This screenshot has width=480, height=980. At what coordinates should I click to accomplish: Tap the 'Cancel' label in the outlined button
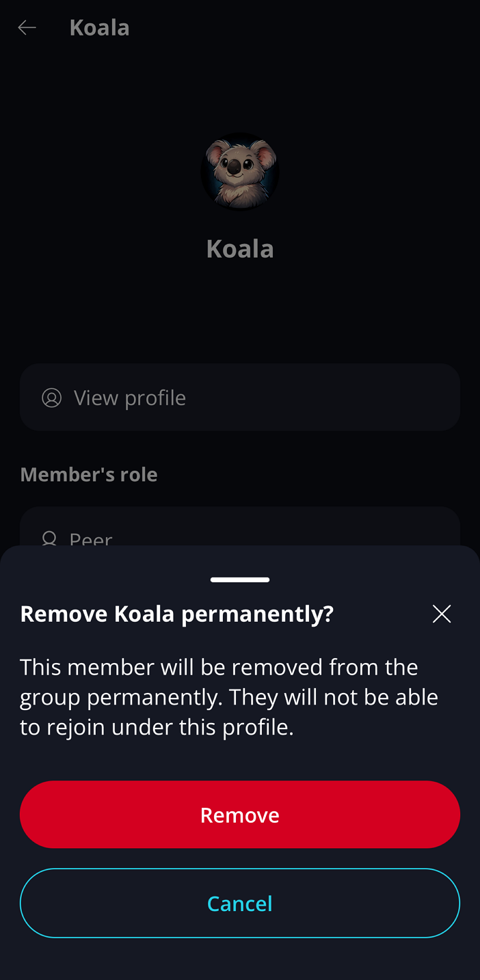240,903
